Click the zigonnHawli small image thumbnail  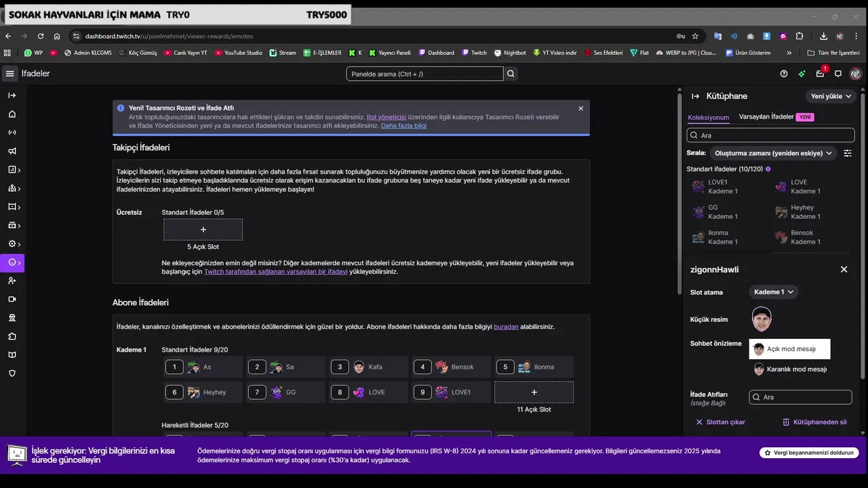762,319
